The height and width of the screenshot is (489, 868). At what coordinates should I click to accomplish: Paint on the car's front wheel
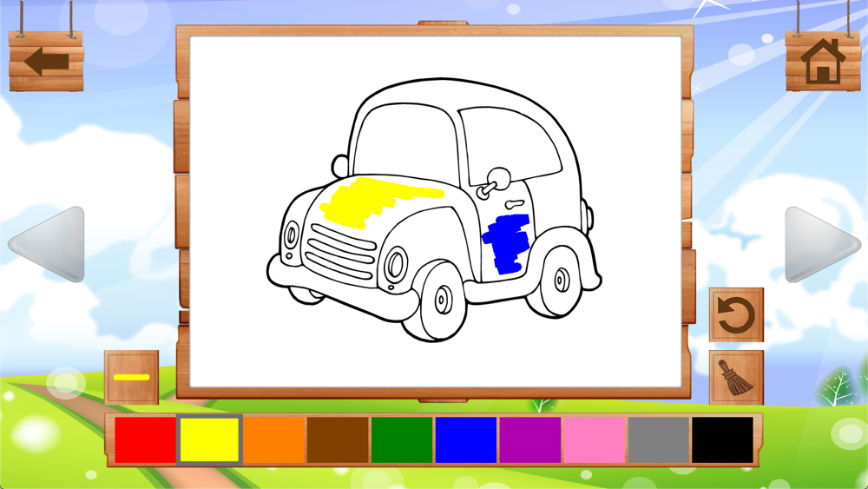pyautogui.click(x=441, y=301)
